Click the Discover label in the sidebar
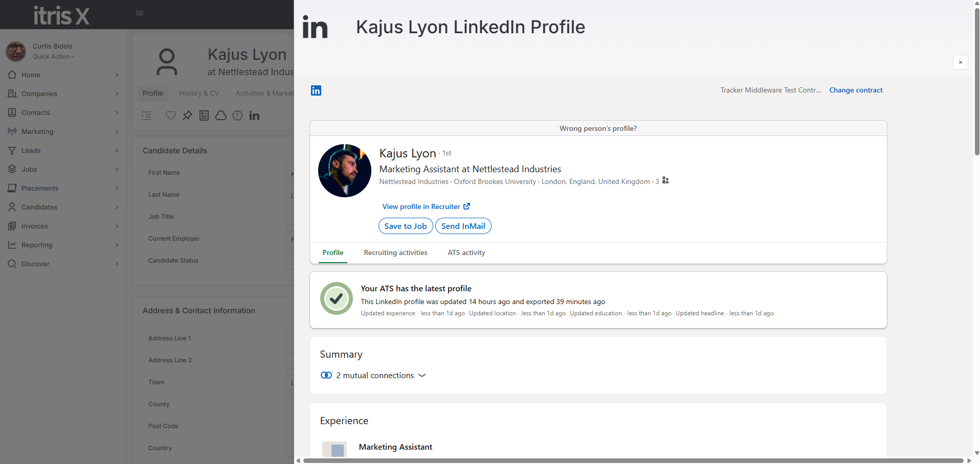This screenshot has width=980, height=464. coord(35,264)
